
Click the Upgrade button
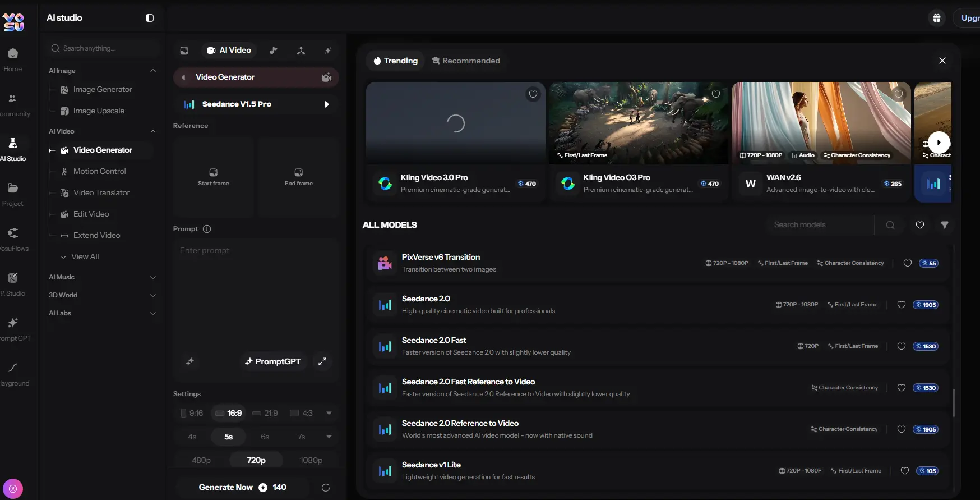point(968,18)
